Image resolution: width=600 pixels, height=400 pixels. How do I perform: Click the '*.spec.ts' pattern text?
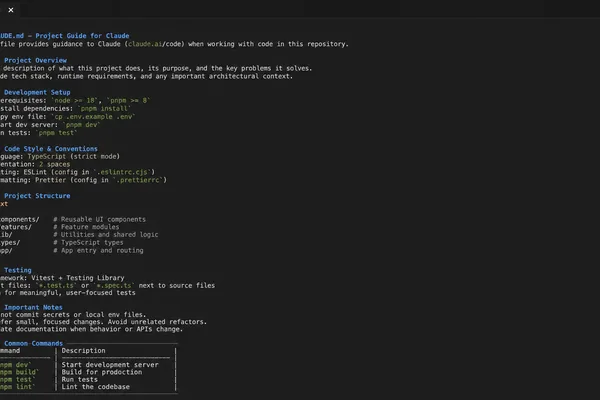(114, 286)
